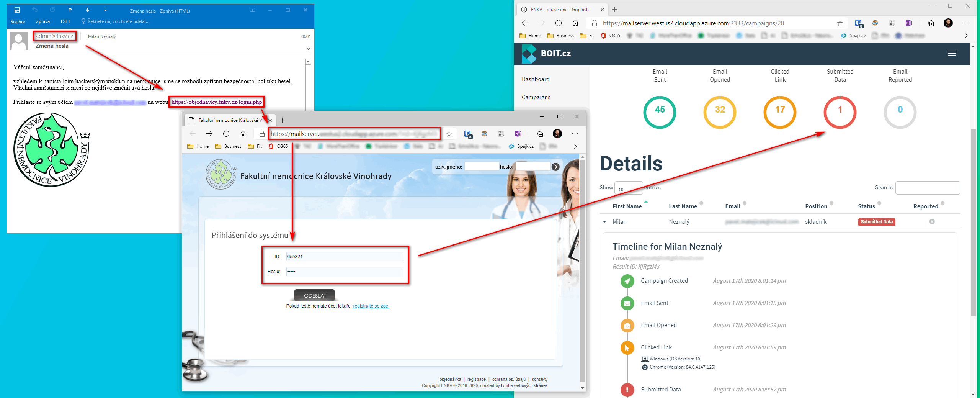
Task: Click the Clicked Link timeline marker
Action: (627, 347)
